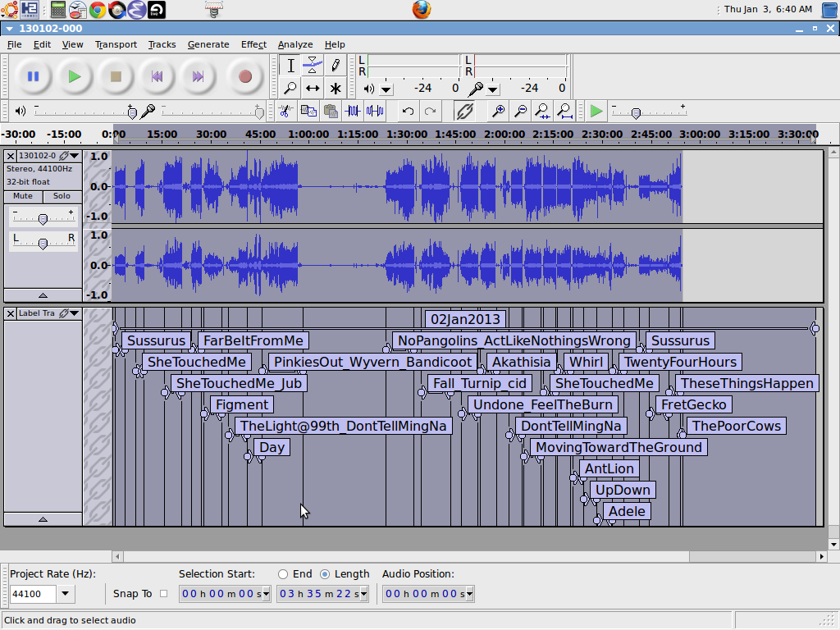This screenshot has width=840, height=630.
Task: Click the Undo arrow icon
Action: coord(408,111)
